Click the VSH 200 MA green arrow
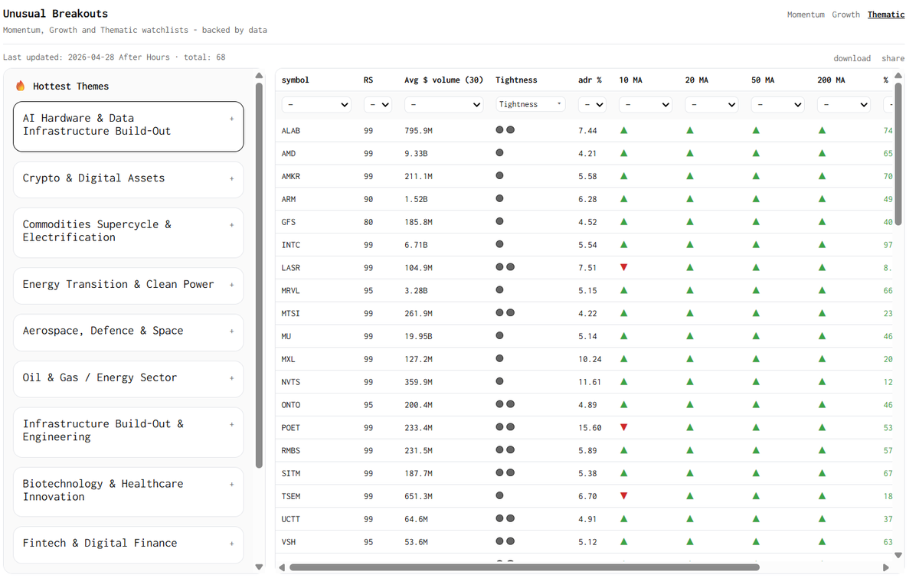 [823, 542]
